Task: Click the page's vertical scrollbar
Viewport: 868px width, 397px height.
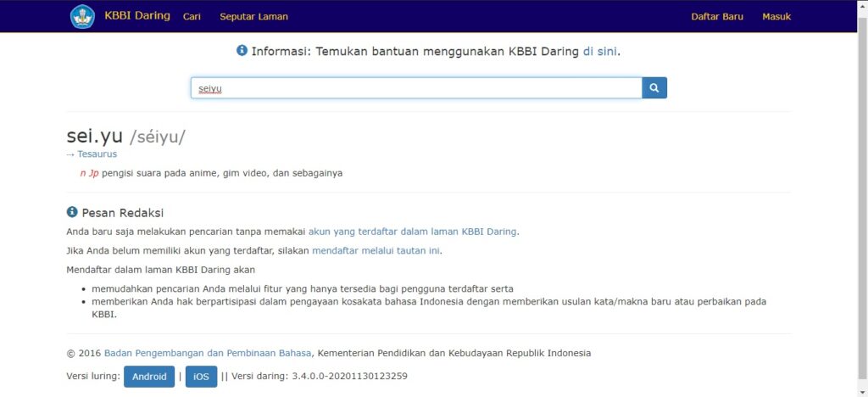Action: (862, 198)
